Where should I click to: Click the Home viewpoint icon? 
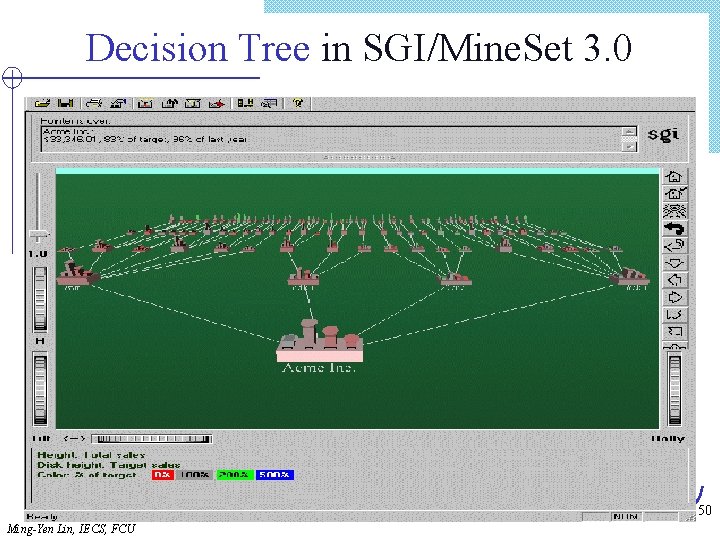(675, 176)
